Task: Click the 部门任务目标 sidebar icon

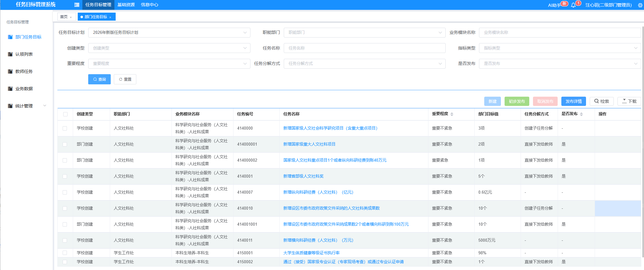Action: click(10, 37)
